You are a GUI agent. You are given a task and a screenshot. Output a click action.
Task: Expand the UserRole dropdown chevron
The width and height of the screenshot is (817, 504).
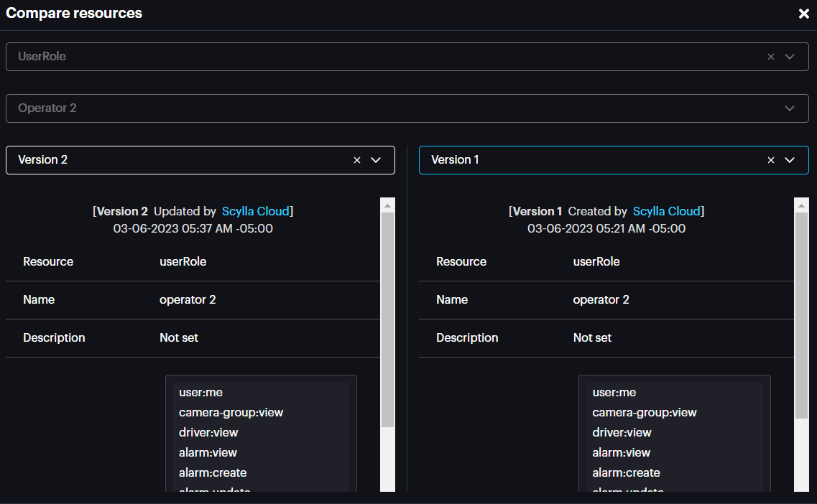[x=790, y=57]
